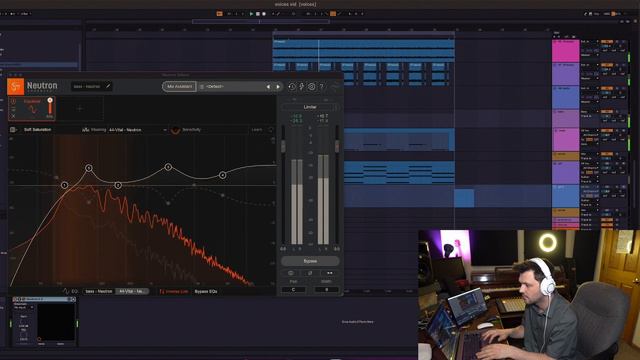This screenshot has height=360, width=640.
Task: Open the Limiter options menu
Action: coord(336,107)
